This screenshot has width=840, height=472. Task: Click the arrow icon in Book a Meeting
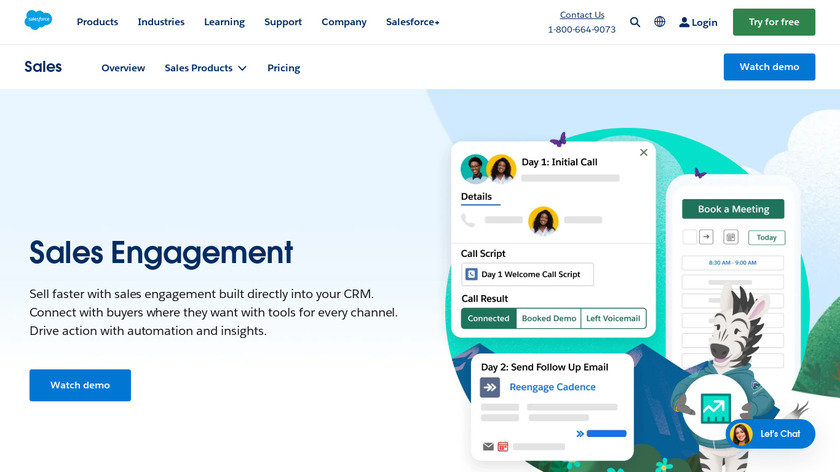706,237
